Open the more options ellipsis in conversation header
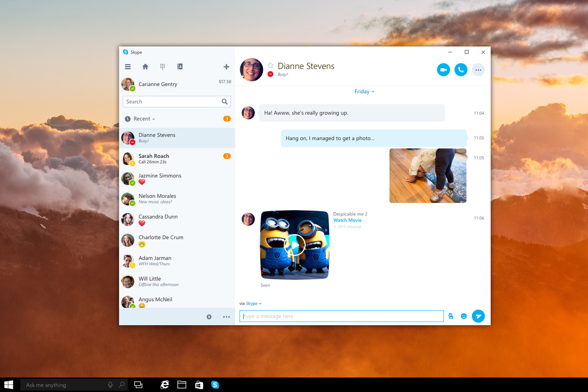Screen dimensions: 588x392 point(478,70)
